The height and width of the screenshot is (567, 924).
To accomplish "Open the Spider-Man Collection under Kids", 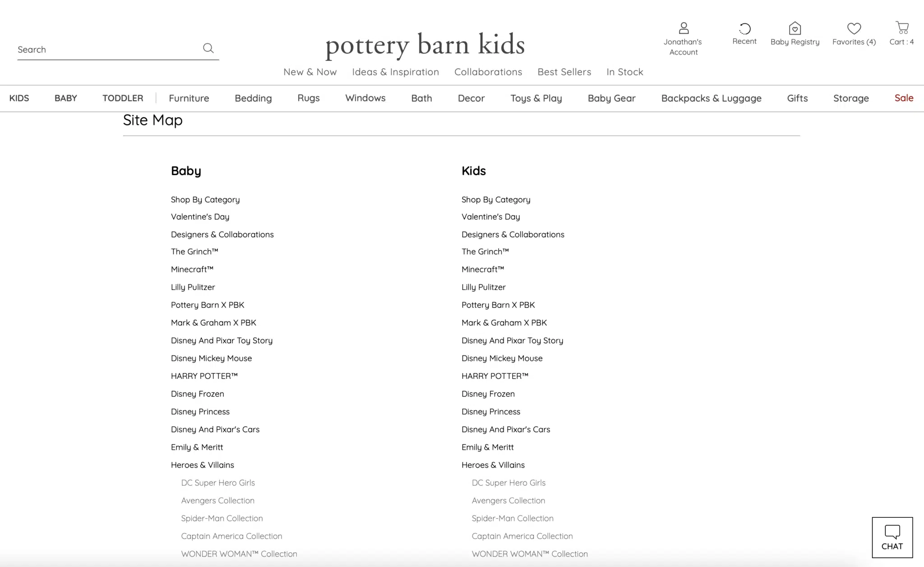I will (x=512, y=518).
